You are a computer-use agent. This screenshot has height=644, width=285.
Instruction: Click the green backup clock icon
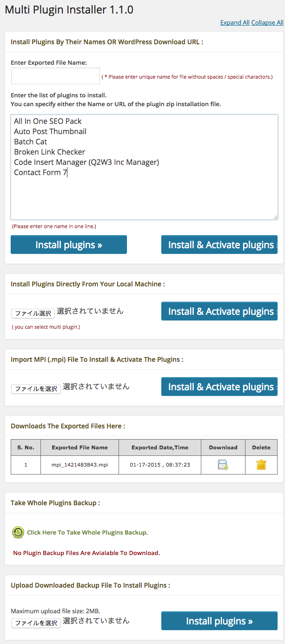pos(18,533)
